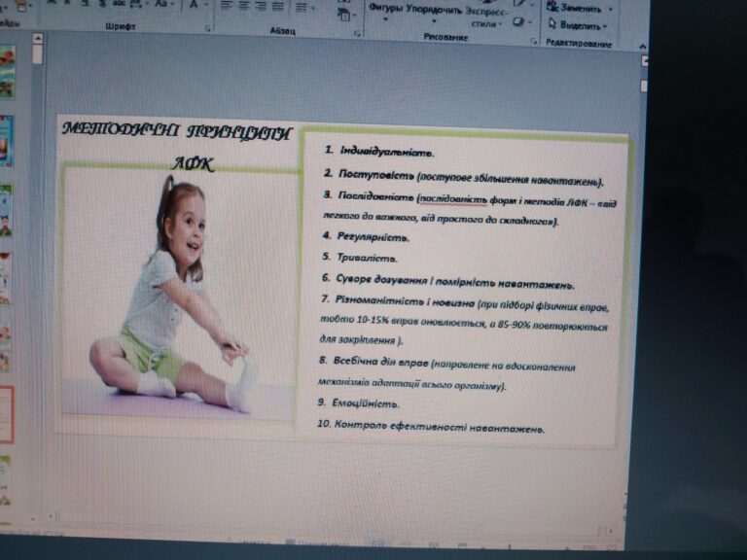Open the Выделить select dropdown
This screenshot has height=560, width=747.
[578, 25]
